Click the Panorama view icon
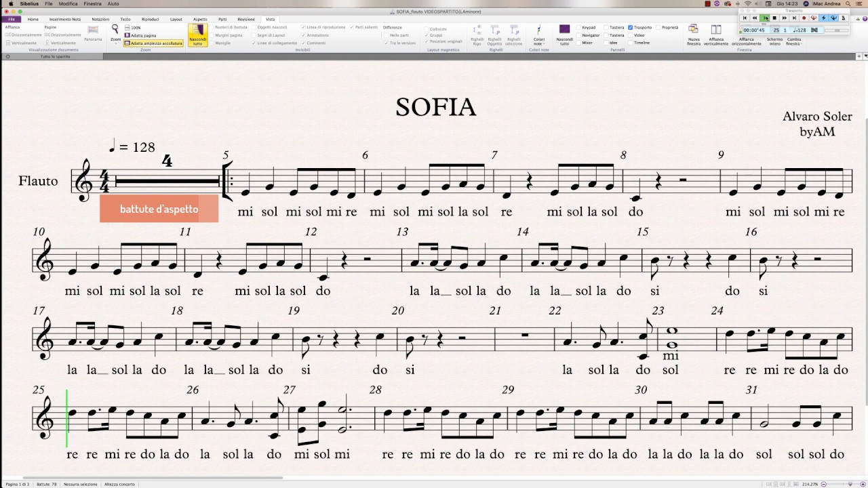The image size is (868, 488). tap(93, 30)
